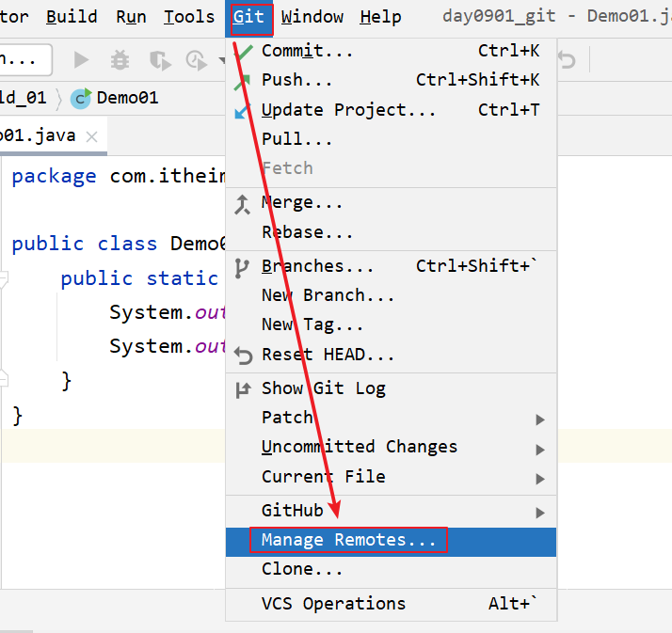Click the Demo01 class icon in breadcrumb
This screenshot has height=633, width=672.
coord(81,98)
